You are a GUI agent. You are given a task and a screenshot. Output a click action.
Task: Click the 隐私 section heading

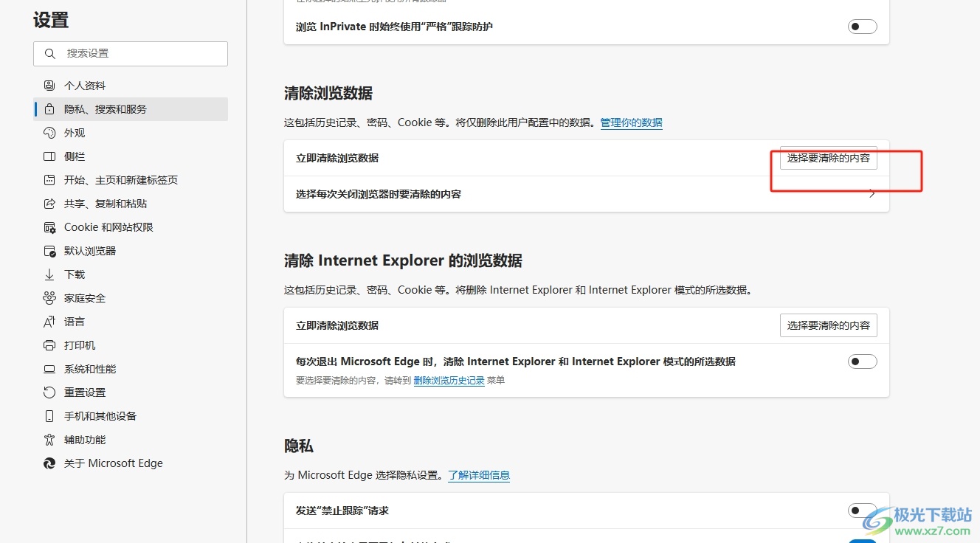pos(299,446)
